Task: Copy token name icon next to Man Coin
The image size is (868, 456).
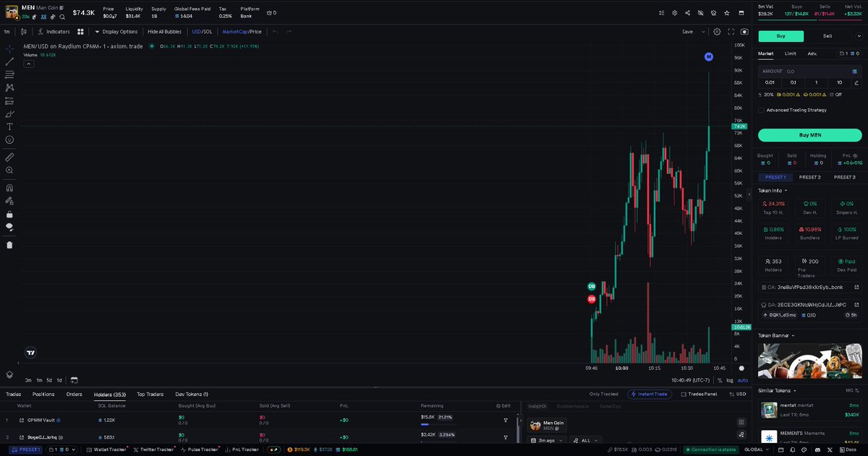Action: point(62,7)
